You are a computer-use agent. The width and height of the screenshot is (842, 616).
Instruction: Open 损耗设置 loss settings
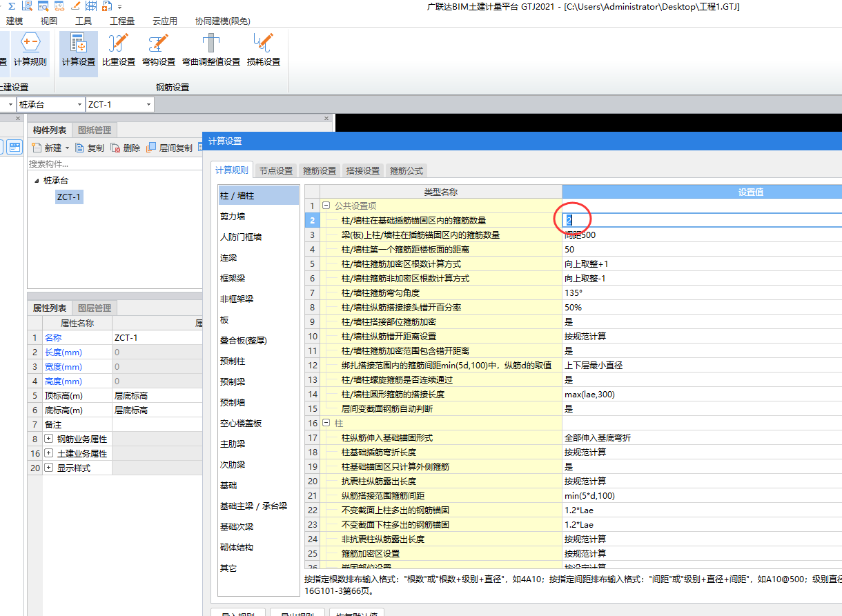(263, 50)
